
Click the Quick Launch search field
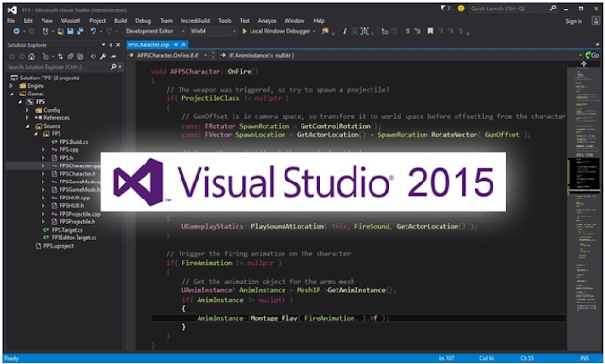(x=509, y=9)
